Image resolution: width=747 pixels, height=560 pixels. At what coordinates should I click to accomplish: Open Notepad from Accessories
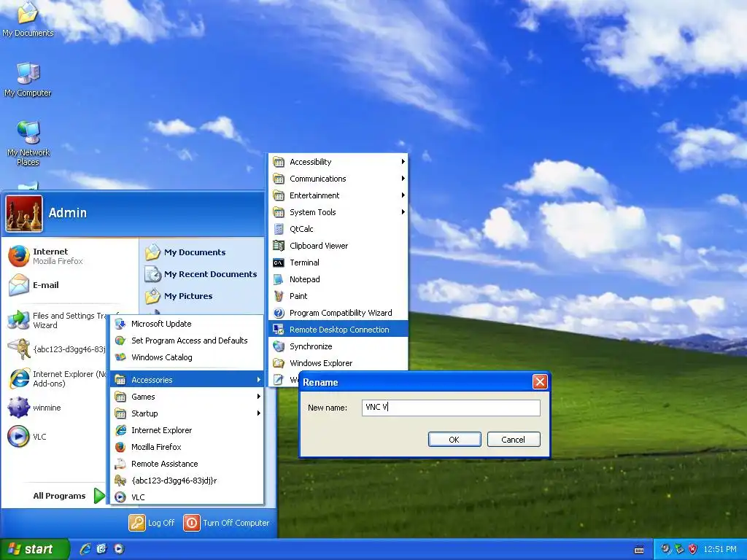click(x=338, y=279)
